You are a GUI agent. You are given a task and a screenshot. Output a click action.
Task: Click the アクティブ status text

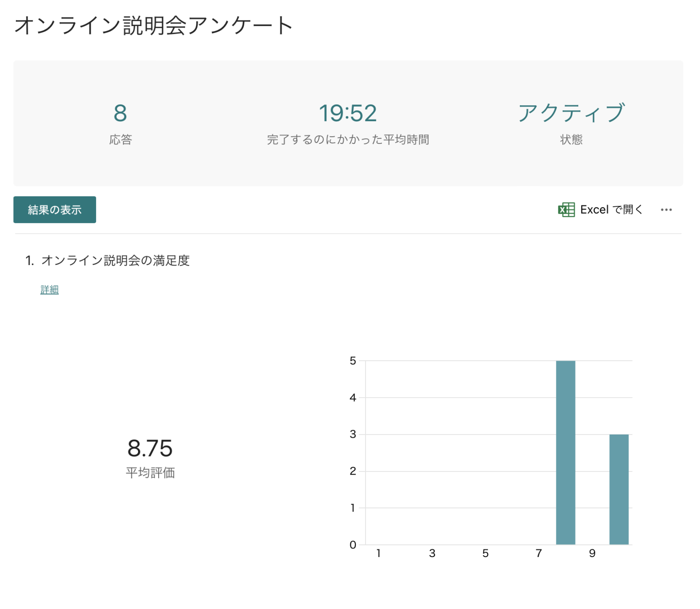click(571, 113)
